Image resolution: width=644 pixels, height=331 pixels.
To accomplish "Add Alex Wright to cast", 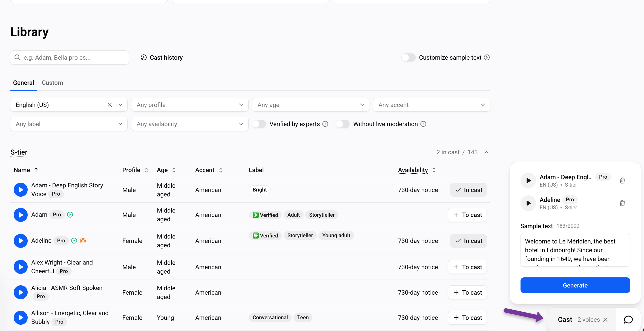I will pyautogui.click(x=467, y=267).
